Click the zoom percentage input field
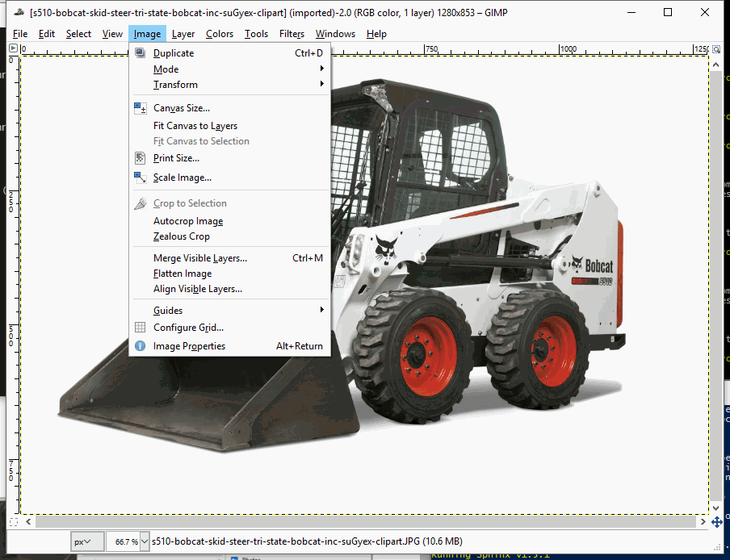Viewport: 730px width, 560px height. 124,541
